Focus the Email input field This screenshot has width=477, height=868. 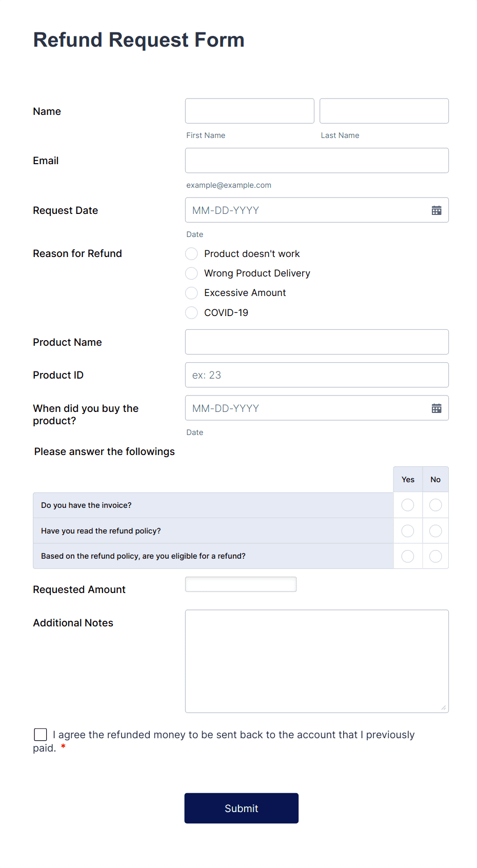coord(316,160)
